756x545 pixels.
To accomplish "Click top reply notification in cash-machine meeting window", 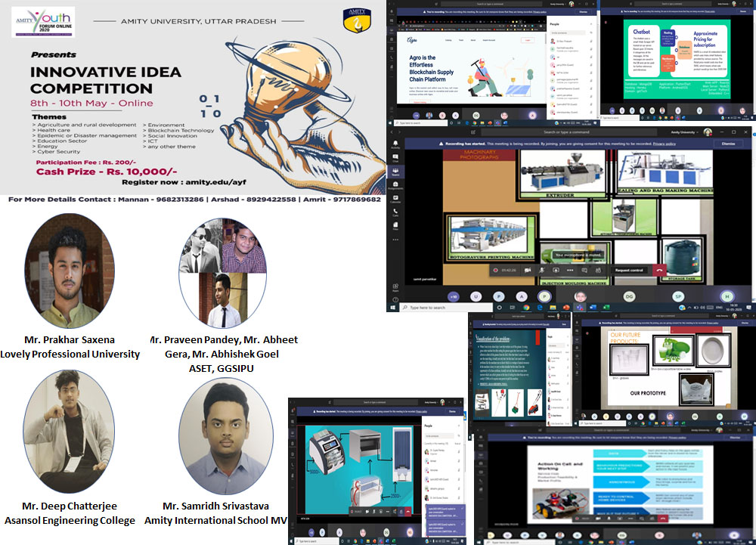I will click(446, 511).
